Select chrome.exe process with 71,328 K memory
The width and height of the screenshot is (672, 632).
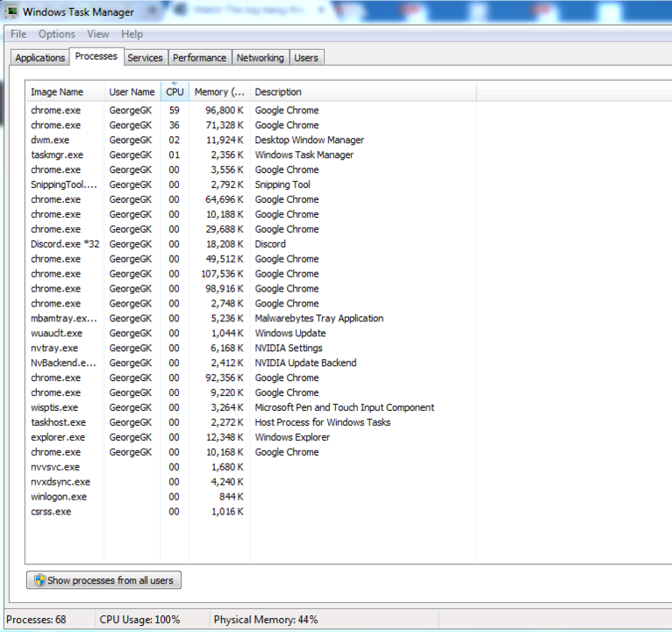pyautogui.click(x=251, y=126)
